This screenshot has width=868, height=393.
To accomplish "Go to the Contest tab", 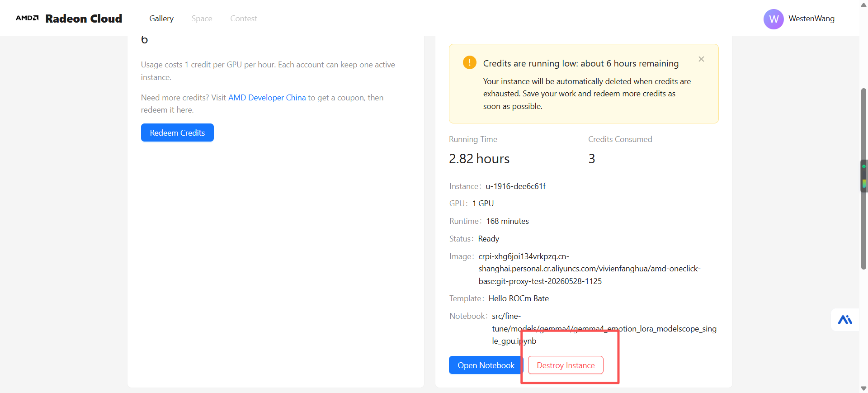I will [244, 19].
